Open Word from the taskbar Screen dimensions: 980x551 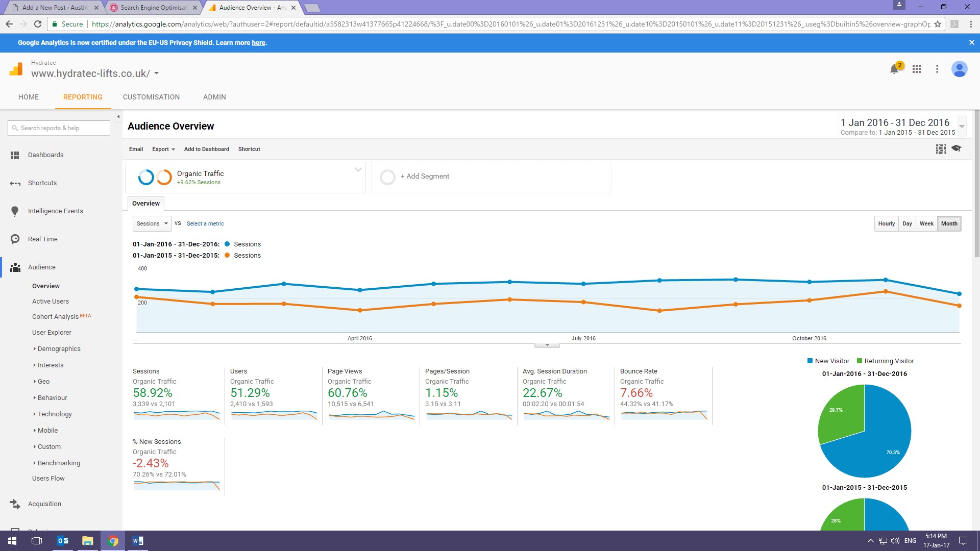(138, 541)
